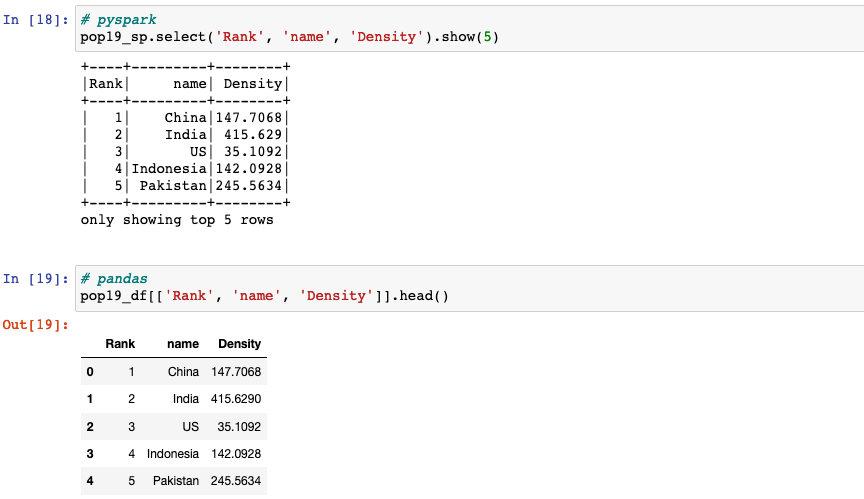Screen dimensions: 864x499
Task: Click 415.629 in the pyspark output
Action: click(253, 134)
